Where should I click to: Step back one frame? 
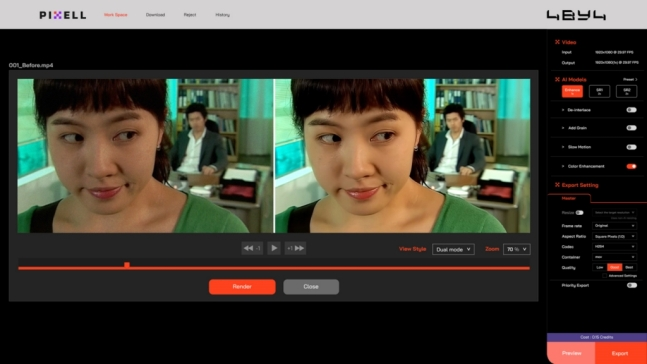point(252,248)
